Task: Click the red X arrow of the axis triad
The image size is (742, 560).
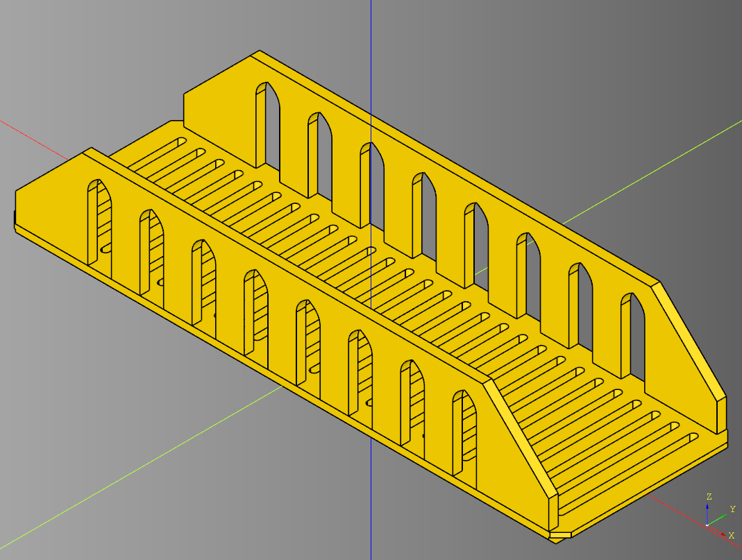Action: (x=723, y=534)
